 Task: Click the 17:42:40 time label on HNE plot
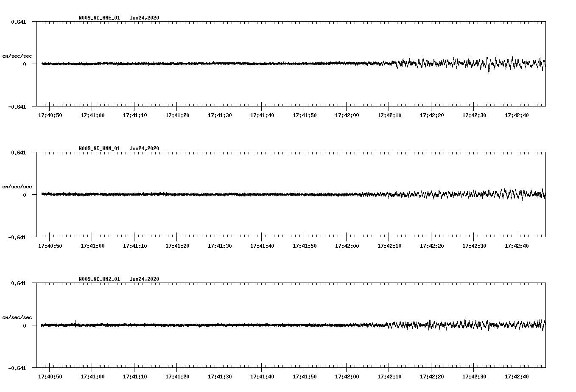517,115
